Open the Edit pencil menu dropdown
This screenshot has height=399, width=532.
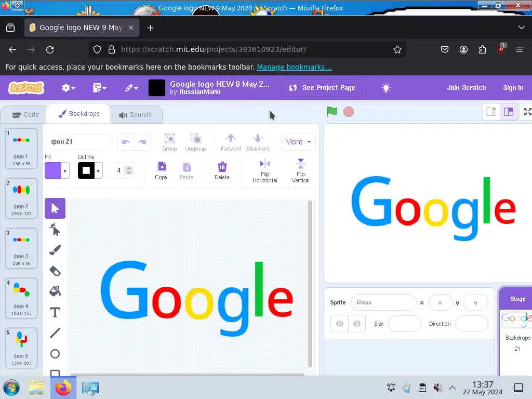pyautogui.click(x=131, y=88)
